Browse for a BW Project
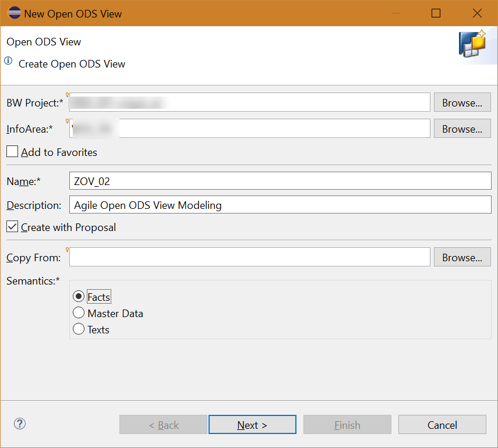 click(462, 102)
